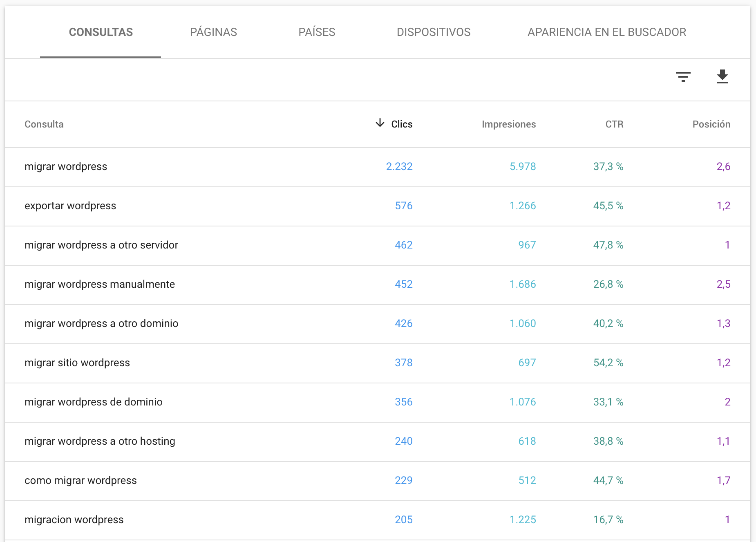Click the 576 clicks value
The image size is (756, 542).
click(404, 206)
